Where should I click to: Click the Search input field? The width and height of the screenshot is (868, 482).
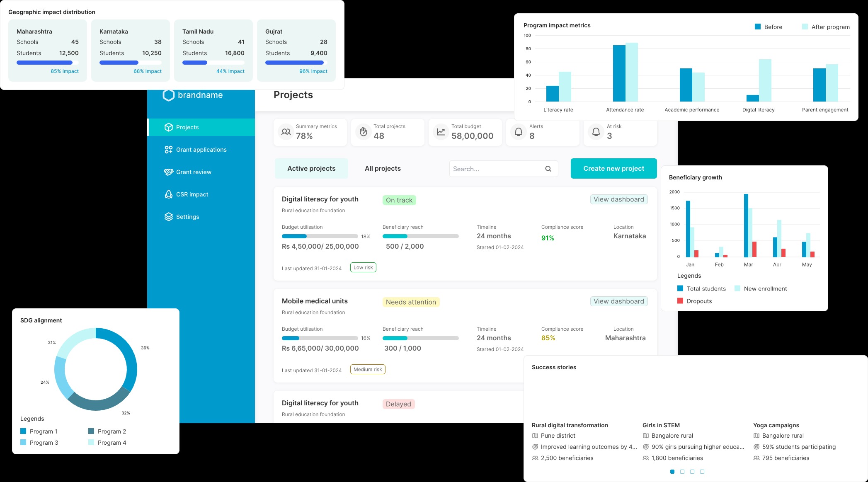coord(495,169)
